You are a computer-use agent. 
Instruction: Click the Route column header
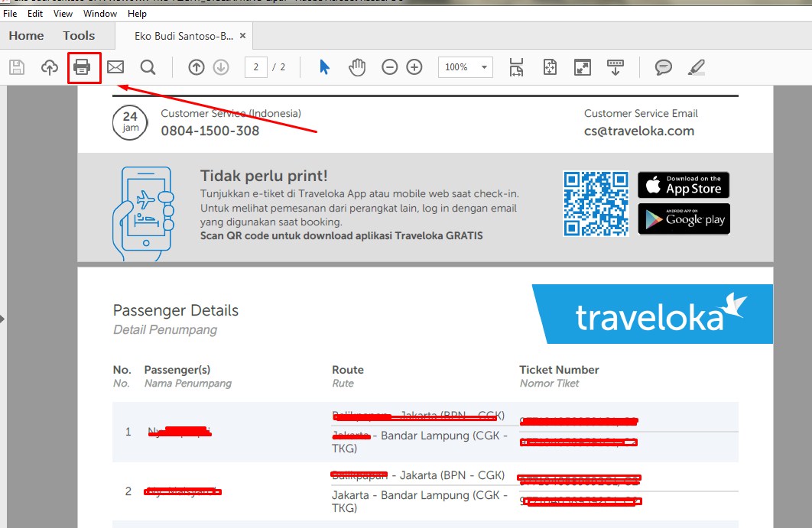[x=348, y=370]
